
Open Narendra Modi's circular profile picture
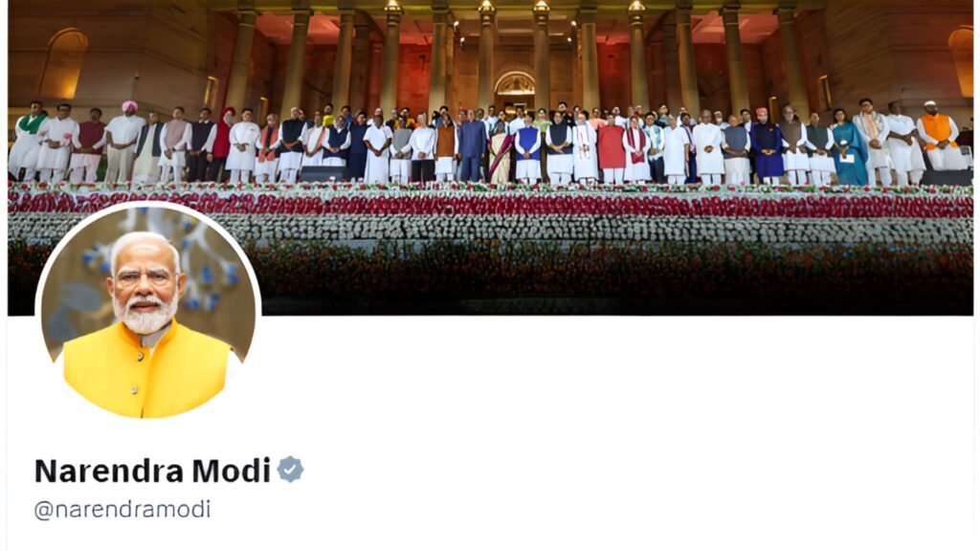coord(148,312)
